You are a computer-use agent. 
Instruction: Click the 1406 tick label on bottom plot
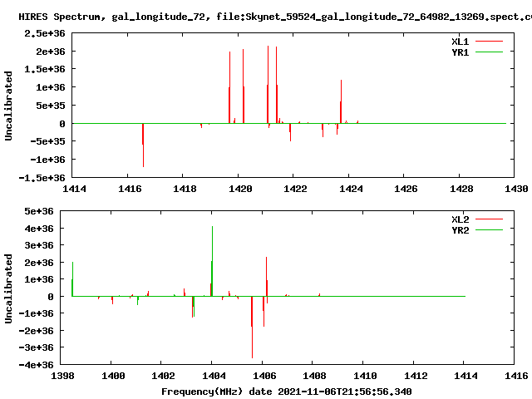[264, 376]
